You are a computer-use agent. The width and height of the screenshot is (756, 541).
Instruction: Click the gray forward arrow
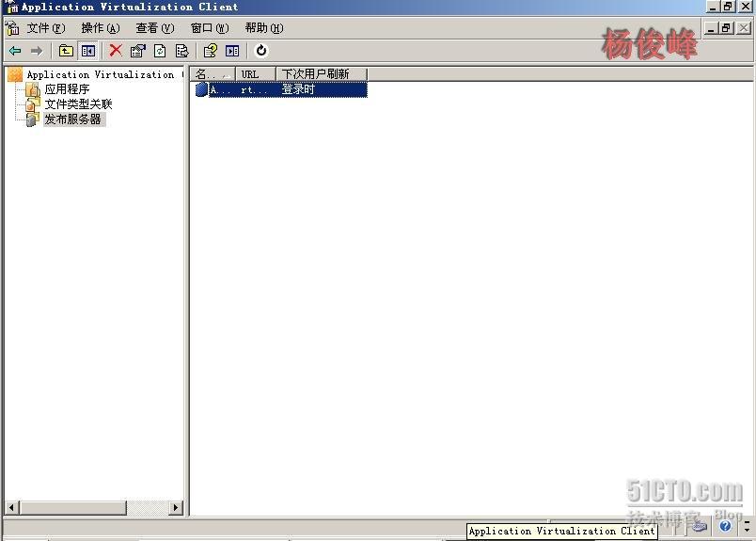click(x=37, y=51)
